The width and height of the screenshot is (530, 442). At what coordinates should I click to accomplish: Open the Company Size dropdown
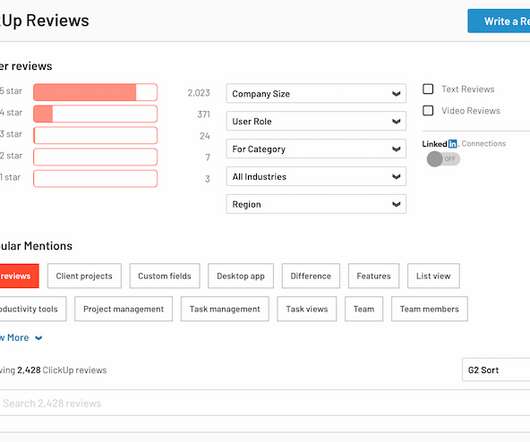pos(316,94)
